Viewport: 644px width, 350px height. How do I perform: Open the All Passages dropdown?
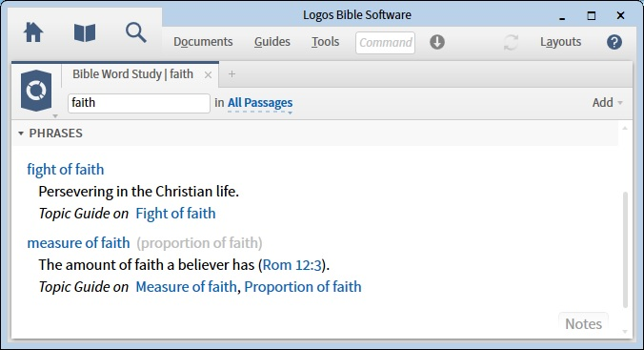point(260,103)
